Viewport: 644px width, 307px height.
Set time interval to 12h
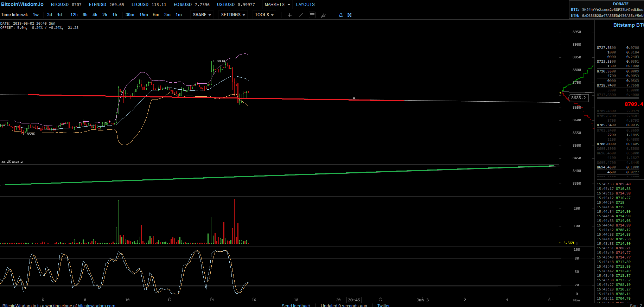tap(74, 15)
